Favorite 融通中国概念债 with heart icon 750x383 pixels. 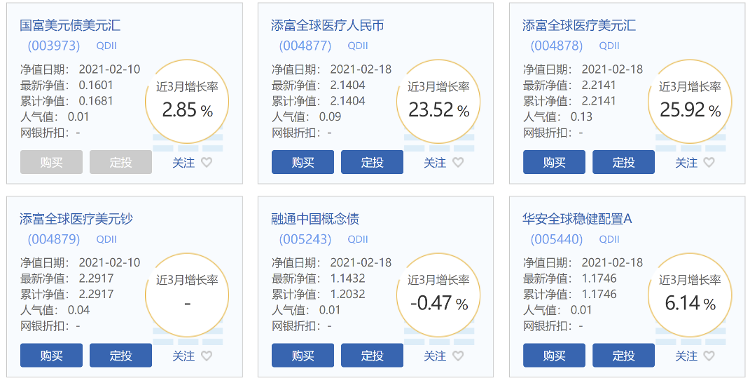pos(458,356)
